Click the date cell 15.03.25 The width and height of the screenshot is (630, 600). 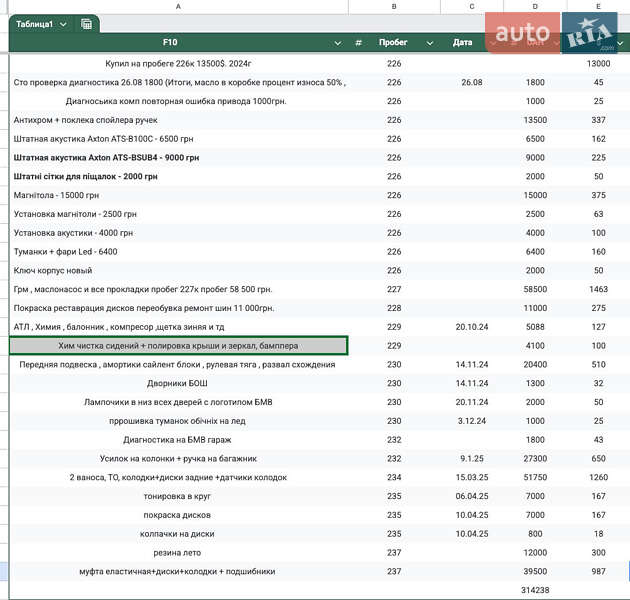click(469, 477)
